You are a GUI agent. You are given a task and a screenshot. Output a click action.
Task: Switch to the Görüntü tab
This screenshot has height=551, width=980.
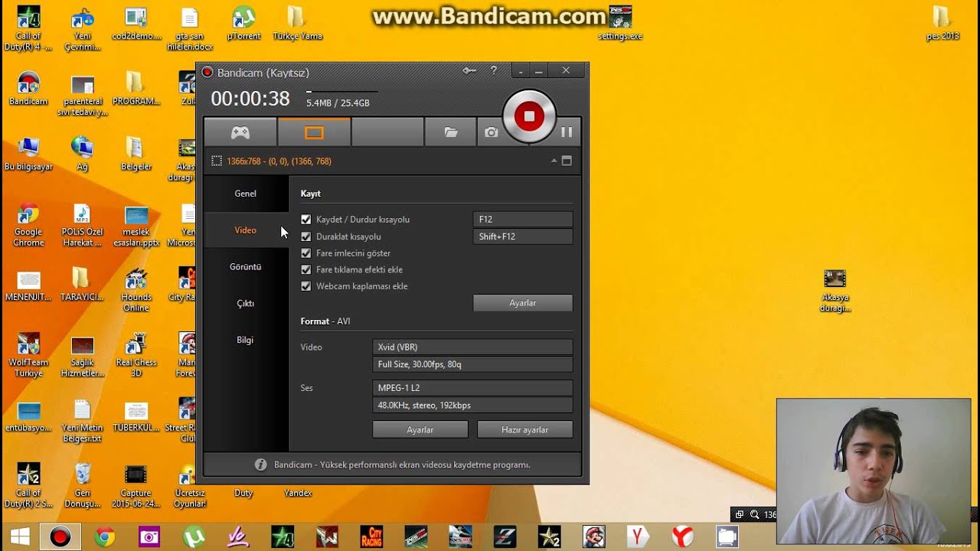point(246,267)
